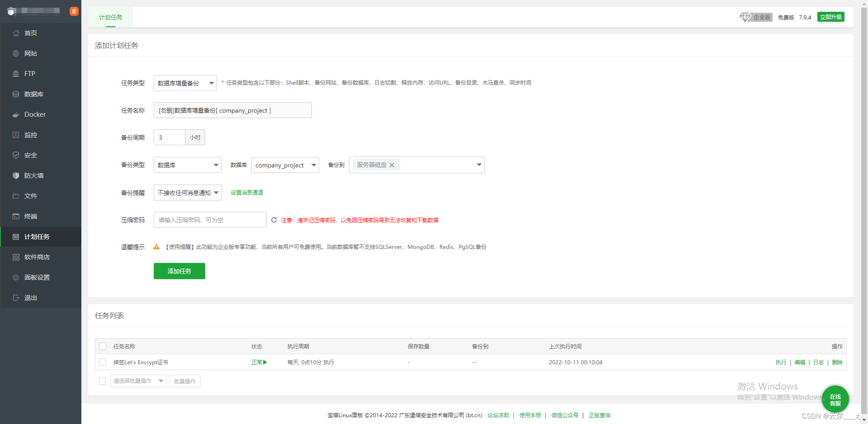Open the database dropdown showing company_project

(285, 165)
